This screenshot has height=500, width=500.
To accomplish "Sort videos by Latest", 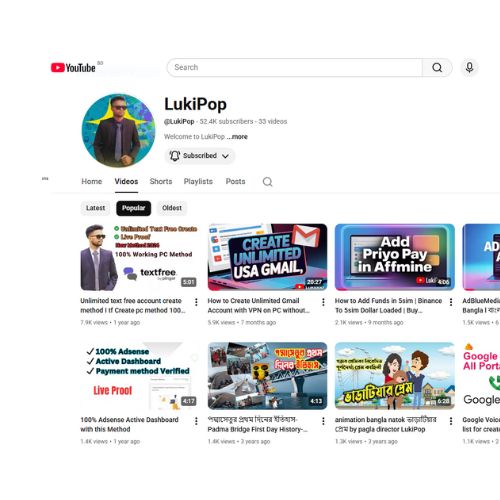I will click(x=95, y=208).
